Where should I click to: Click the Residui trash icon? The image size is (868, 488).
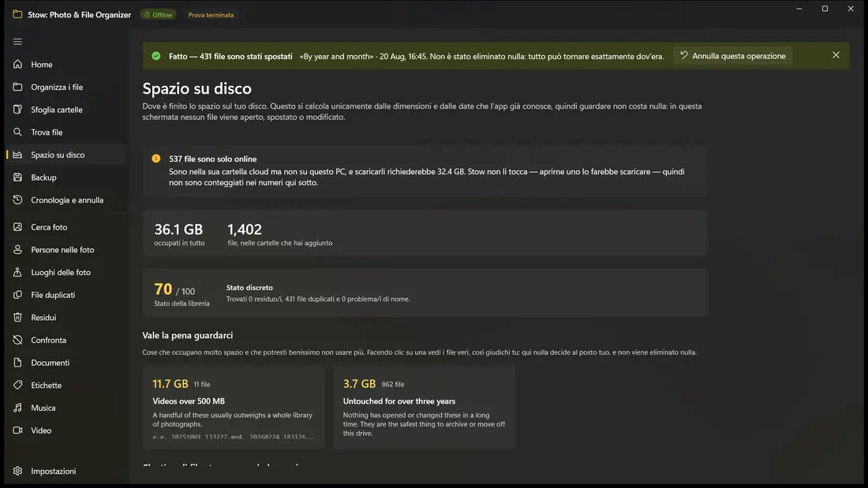[17, 318]
